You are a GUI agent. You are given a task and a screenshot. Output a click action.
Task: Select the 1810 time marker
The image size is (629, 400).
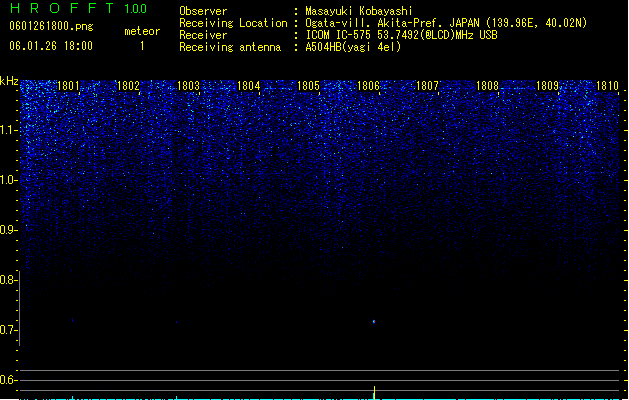point(607,86)
